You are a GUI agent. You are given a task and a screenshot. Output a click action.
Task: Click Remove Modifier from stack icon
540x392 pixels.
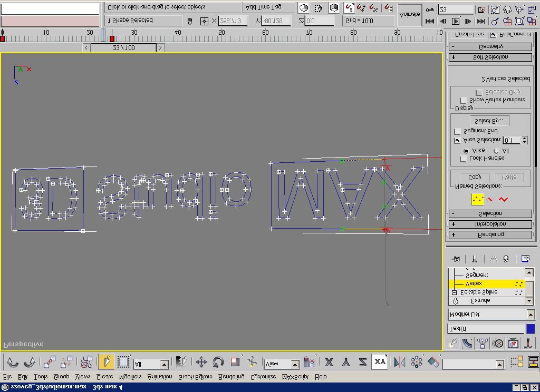tap(506, 259)
